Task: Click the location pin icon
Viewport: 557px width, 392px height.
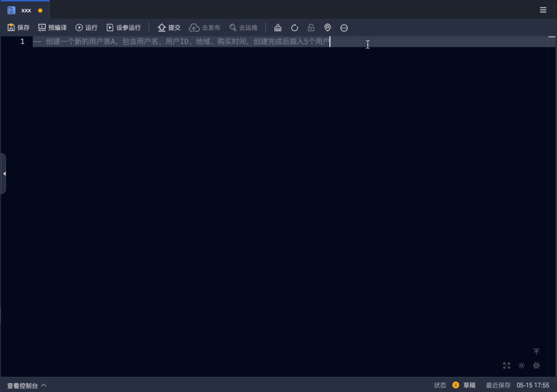Action: point(328,28)
